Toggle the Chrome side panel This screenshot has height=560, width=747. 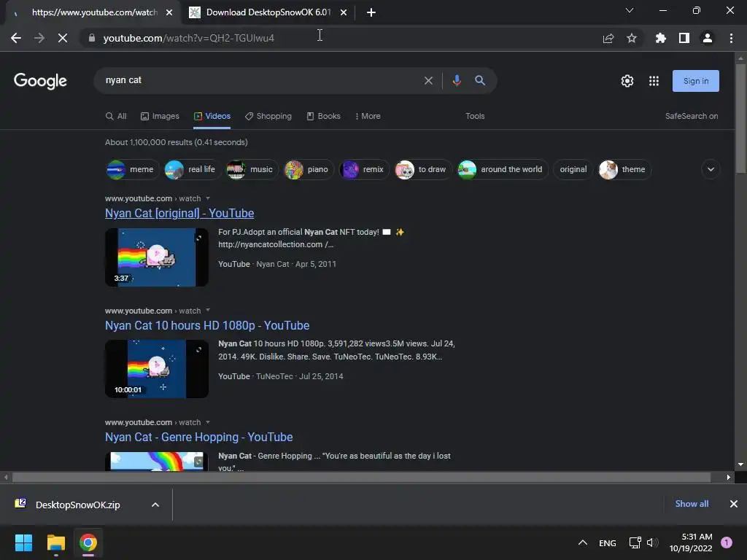pos(684,38)
